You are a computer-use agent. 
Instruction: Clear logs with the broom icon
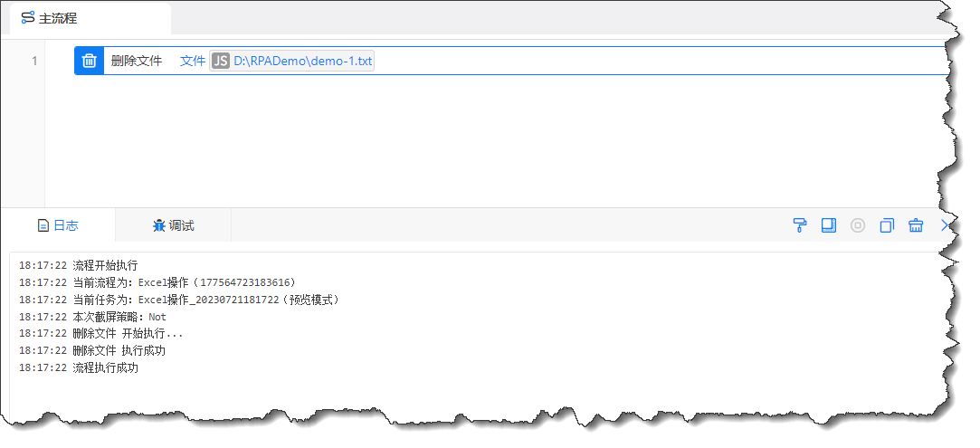click(916, 225)
